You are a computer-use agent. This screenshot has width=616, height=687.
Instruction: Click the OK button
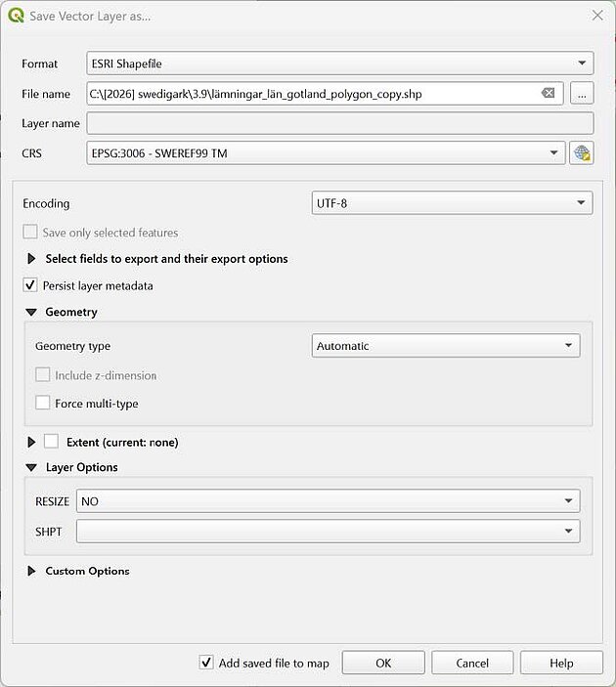(x=383, y=663)
